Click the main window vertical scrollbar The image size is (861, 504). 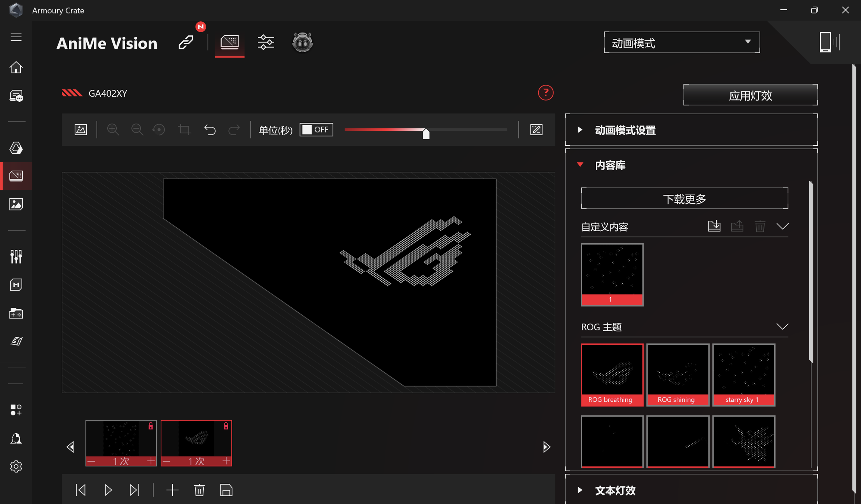(854, 279)
